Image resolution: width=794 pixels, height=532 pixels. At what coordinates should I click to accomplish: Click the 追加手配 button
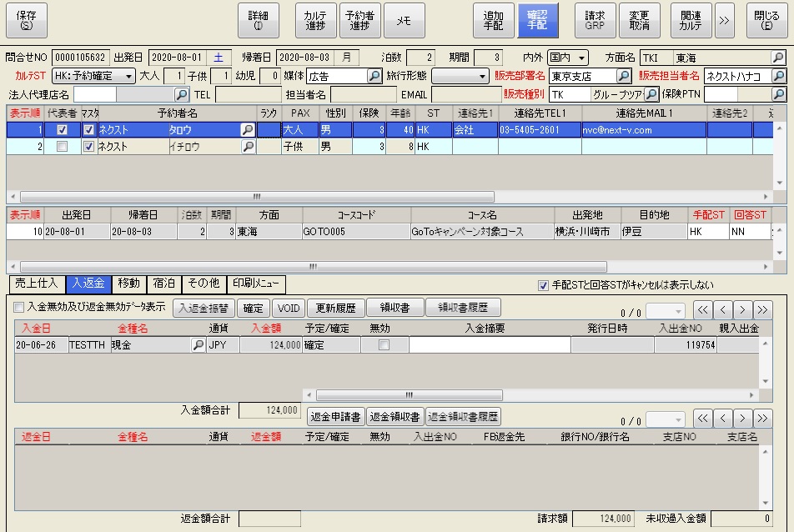tap(493, 20)
